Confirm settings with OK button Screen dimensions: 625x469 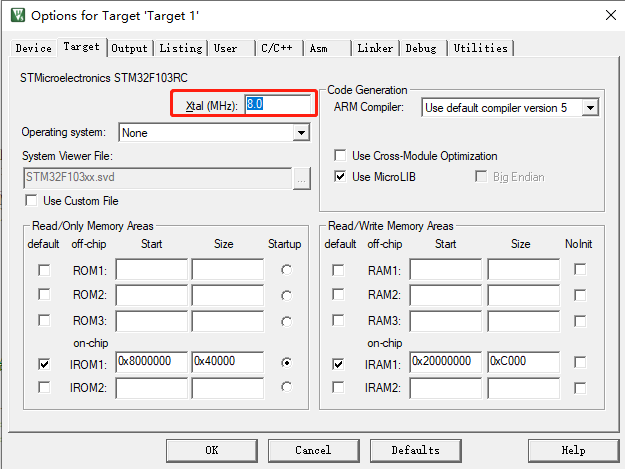(212, 451)
